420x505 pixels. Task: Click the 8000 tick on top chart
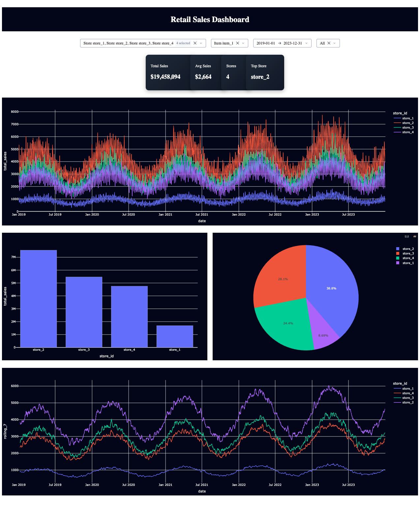click(15, 112)
